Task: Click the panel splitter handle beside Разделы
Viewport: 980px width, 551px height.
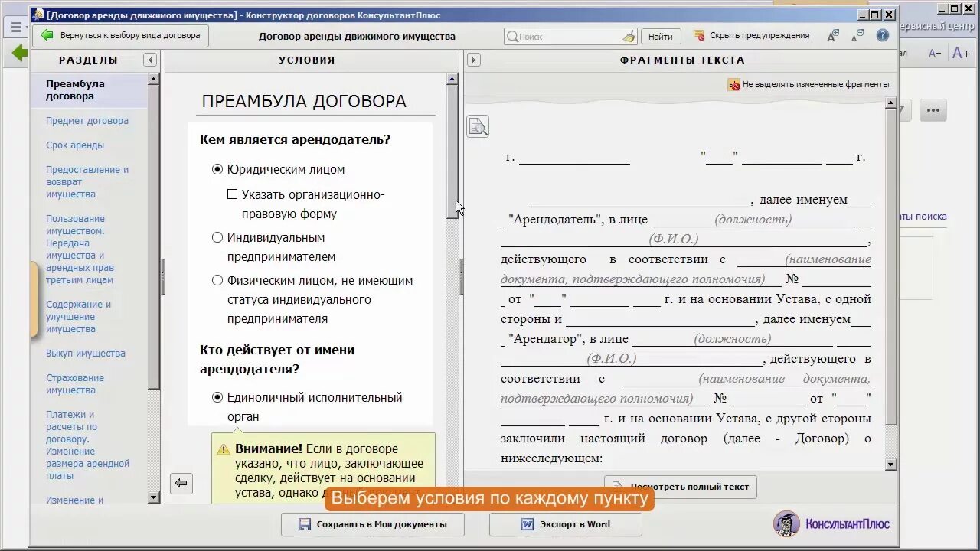Action: 162,275
